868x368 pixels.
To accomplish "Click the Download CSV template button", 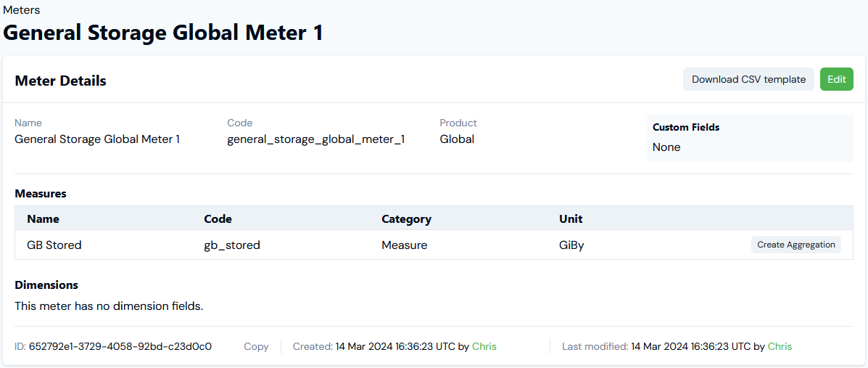I will click(x=748, y=79).
